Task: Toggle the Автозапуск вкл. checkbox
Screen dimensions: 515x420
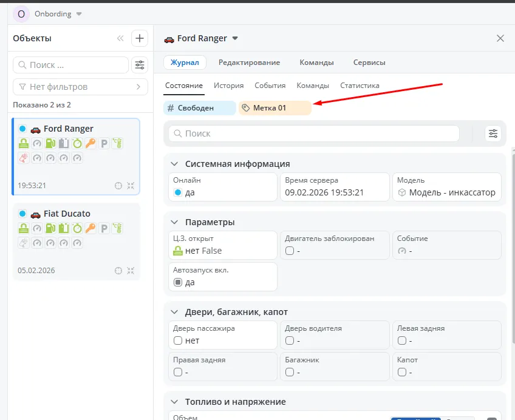Action: (178, 282)
